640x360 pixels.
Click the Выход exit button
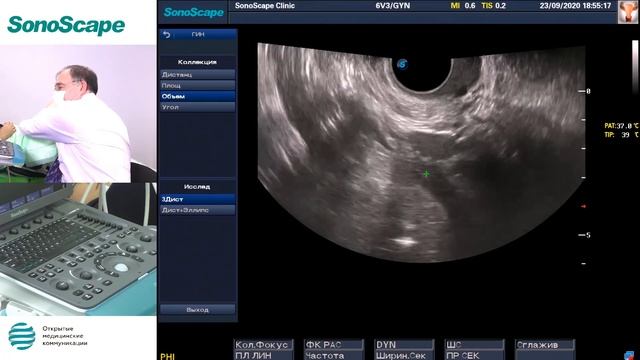tap(198, 310)
